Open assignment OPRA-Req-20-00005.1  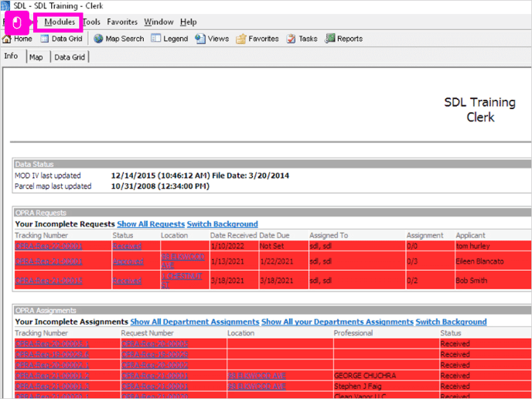tap(52, 343)
